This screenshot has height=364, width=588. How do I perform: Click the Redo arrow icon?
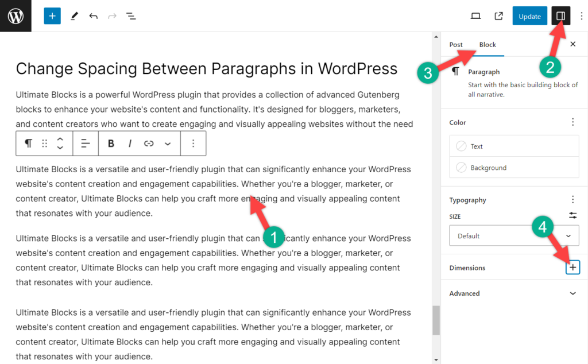[x=112, y=16]
